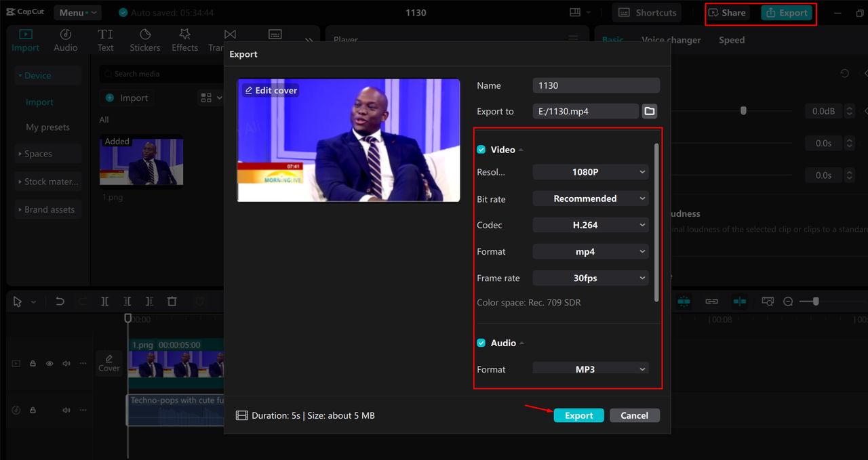
Task: Edit the Name field containing 1130
Action: pyautogui.click(x=596, y=85)
